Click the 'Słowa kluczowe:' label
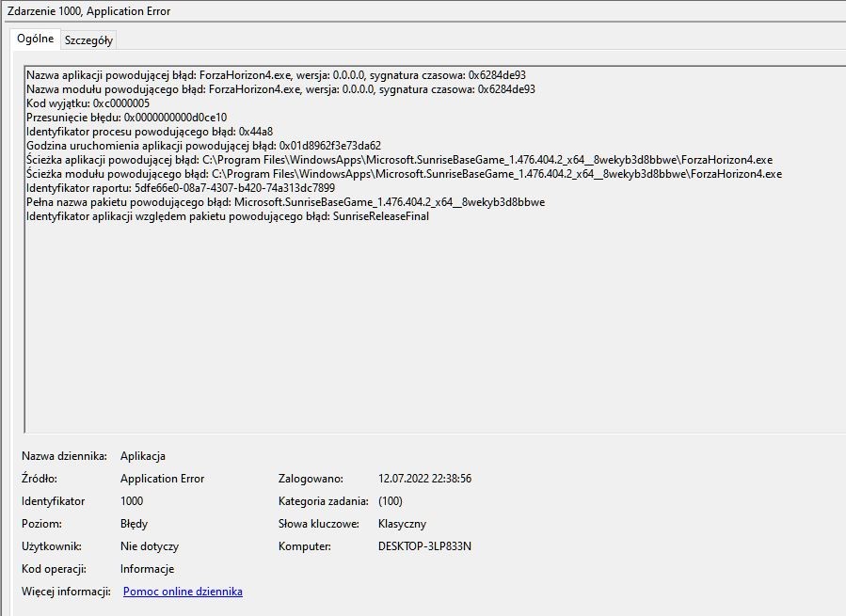This screenshot has height=616, width=846. 318,524
